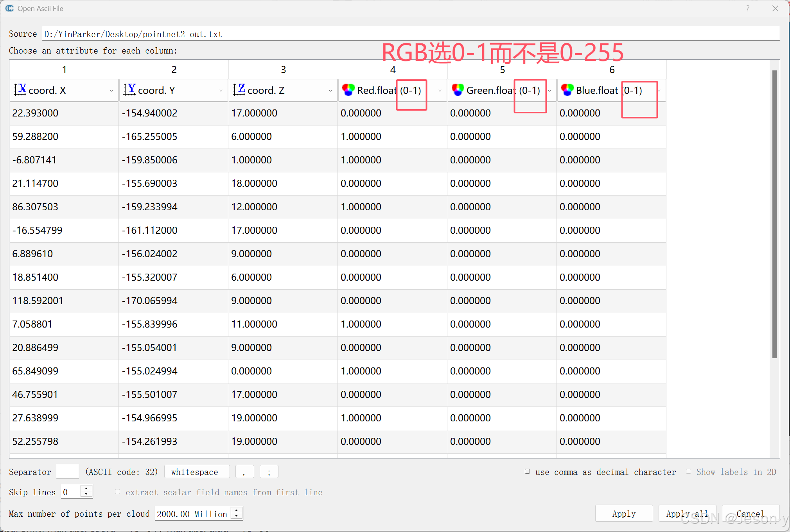Screen dimensions: 790x532
Task: Open the column 6 Blue.float dropdown arrow
Action: pos(659,91)
